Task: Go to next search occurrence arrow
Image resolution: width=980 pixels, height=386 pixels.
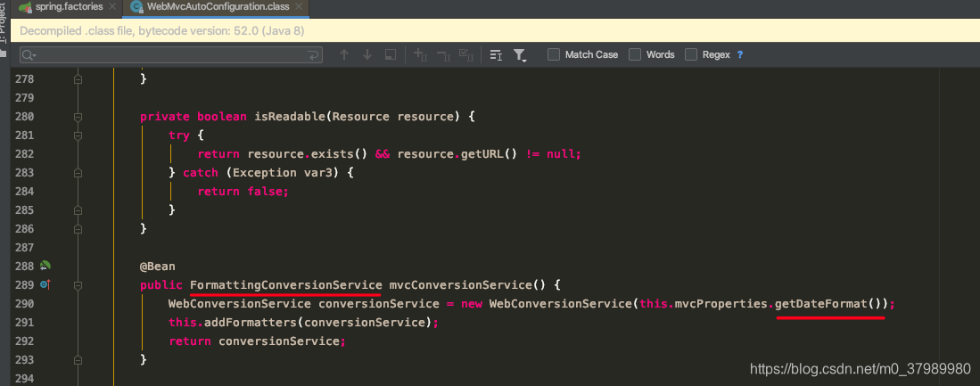Action: coord(366,55)
